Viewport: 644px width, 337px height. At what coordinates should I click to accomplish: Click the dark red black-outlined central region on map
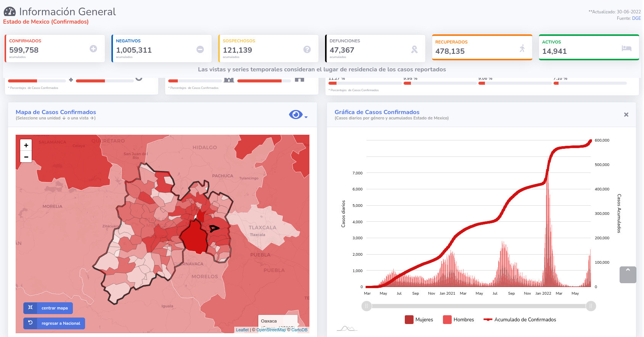(194, 237)
